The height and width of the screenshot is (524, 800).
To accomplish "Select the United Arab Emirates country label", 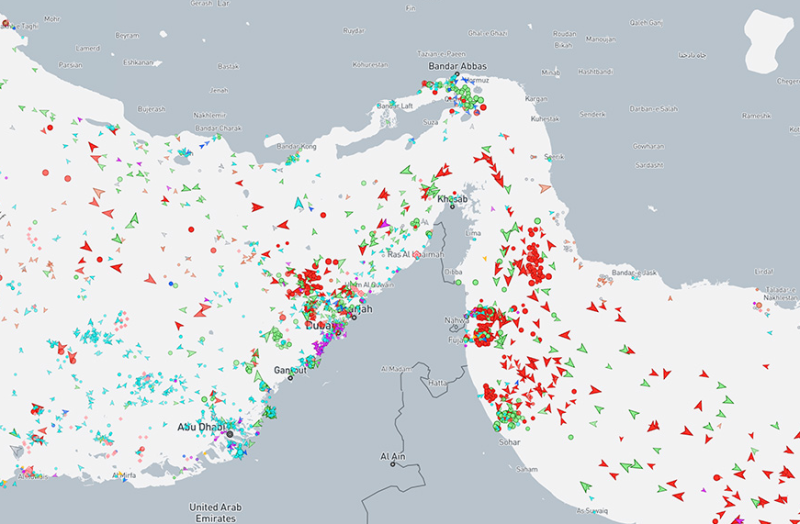I will [x=218, y=511].
